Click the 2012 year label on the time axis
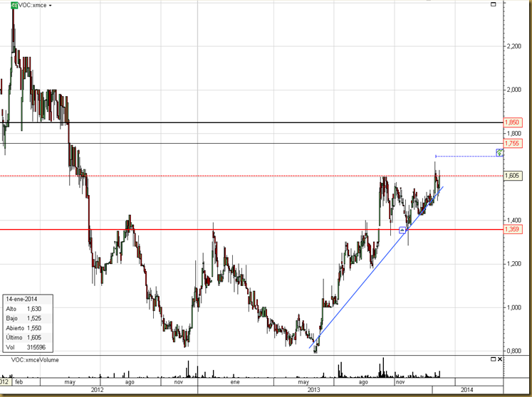This screenshot has width=532, height=397. pos(98,390)
